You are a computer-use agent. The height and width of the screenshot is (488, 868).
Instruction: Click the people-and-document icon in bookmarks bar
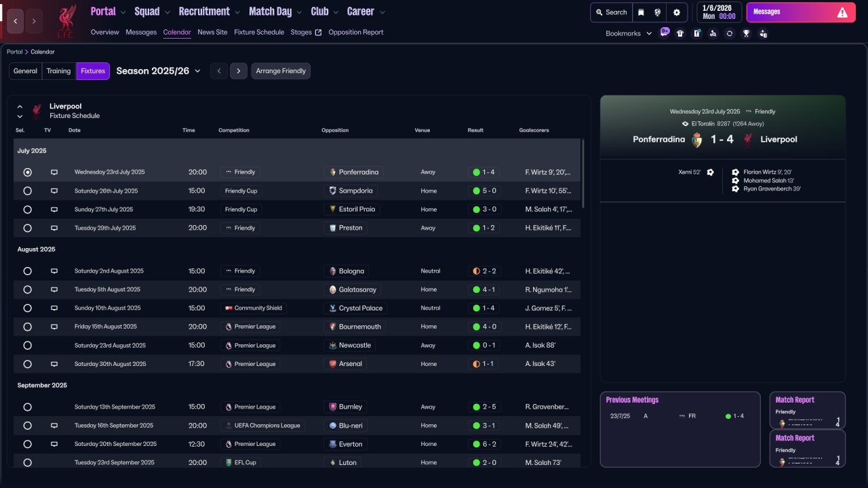point(763,33)
